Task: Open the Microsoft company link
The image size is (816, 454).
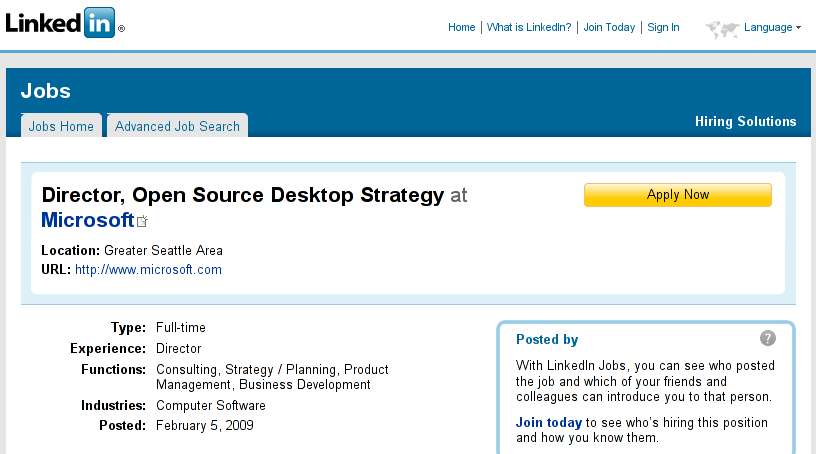Action: tap(88, 220)
